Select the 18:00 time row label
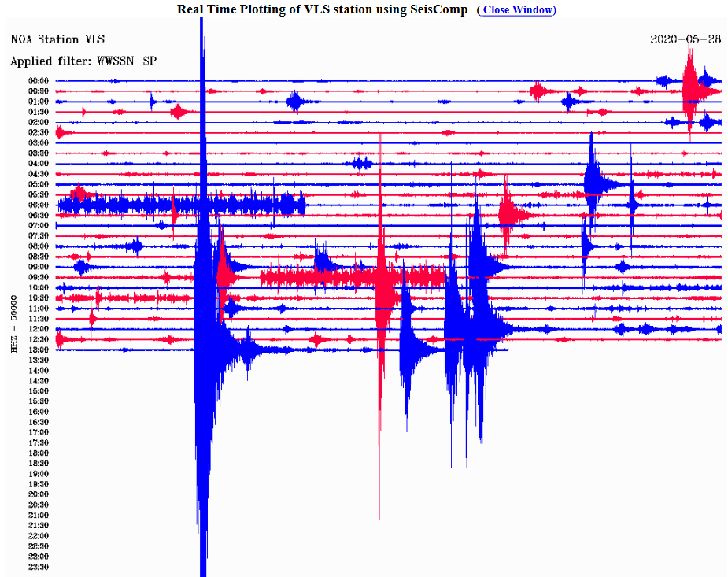 [39, 453]
